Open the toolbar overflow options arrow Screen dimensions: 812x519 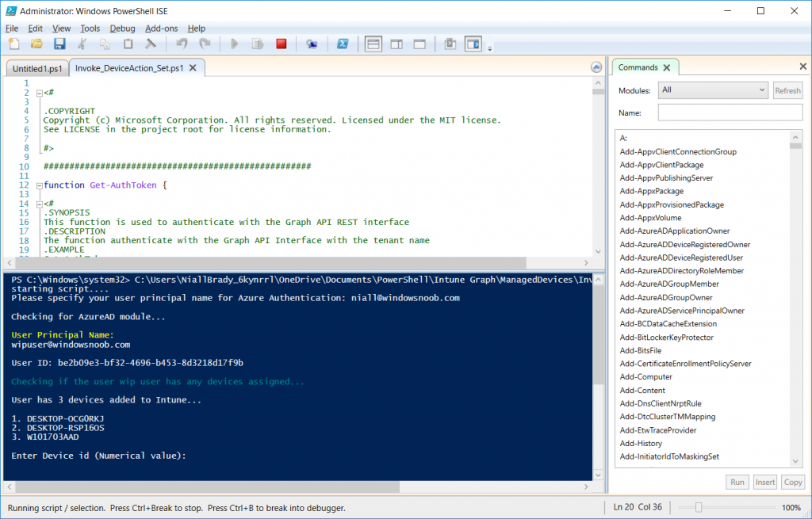pyautogui.click(x=489, y=48)
